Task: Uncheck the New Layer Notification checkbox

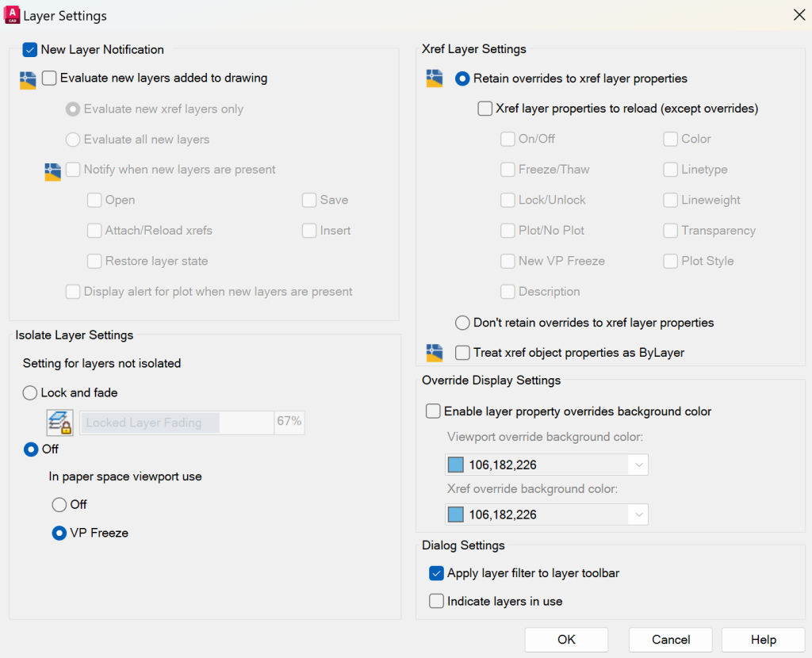Action: pyautogui.click(x=30, y=50)
